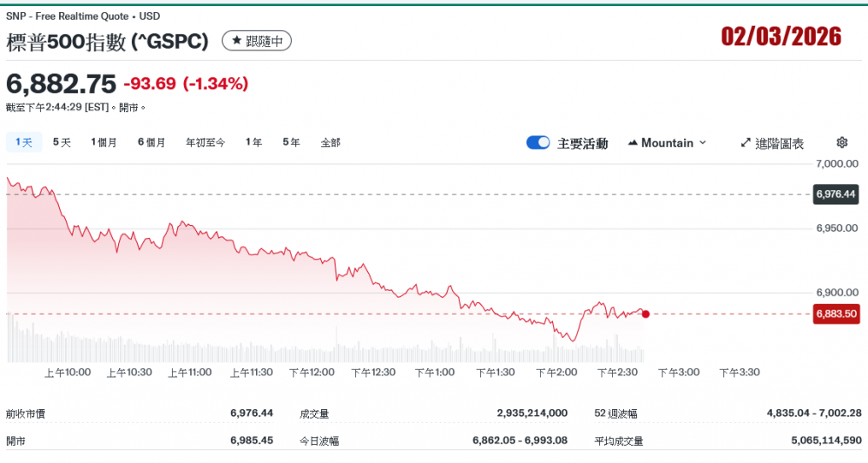
Task: Toggle the 主要活動 switch off
Action: pos(538,142)
